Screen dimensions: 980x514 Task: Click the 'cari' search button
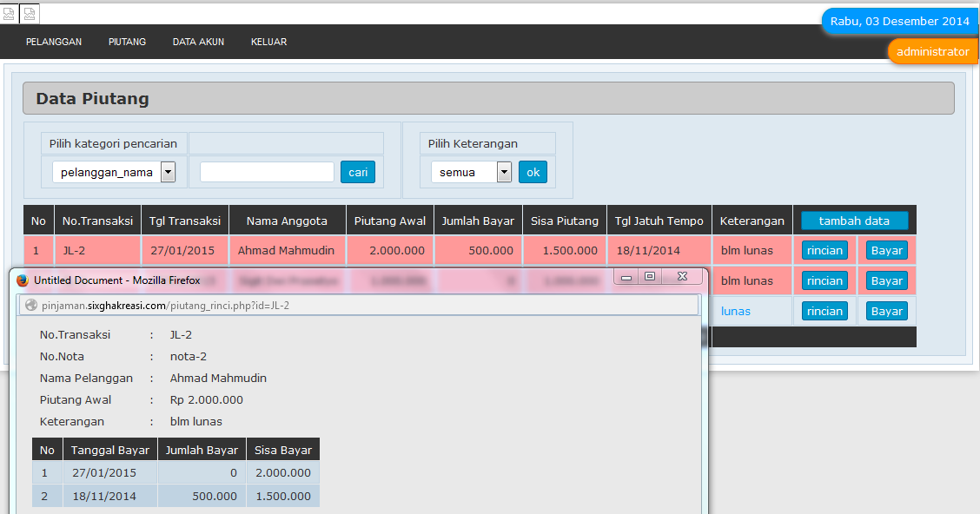click(x=358, y=172)
